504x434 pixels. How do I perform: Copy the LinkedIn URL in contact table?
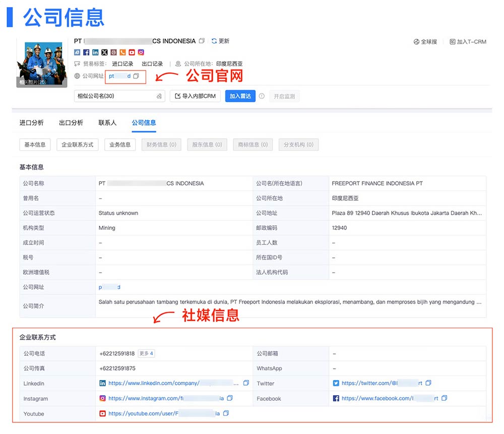point(246,383)
